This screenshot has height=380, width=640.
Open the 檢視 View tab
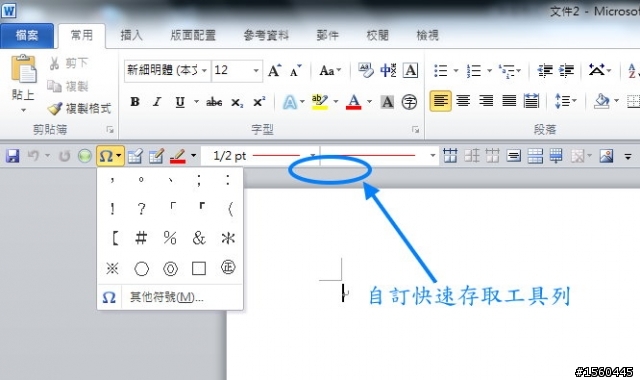427,36
